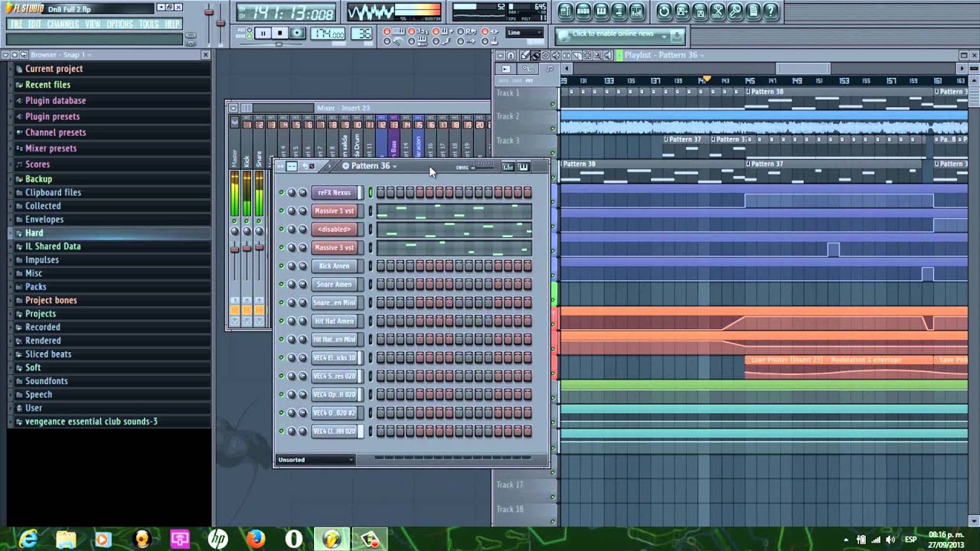Toggle the Playlist snap magnet icon
The height and width of the screenshot is (551, 980).
pos(511,55)
